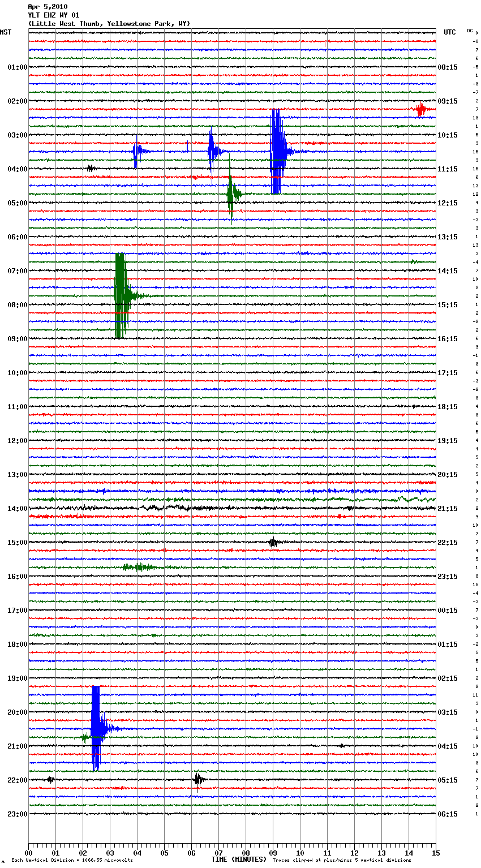Click the bottom x-axis minute label 00
The image size is (481, 868).
click(x=28, y=853)
